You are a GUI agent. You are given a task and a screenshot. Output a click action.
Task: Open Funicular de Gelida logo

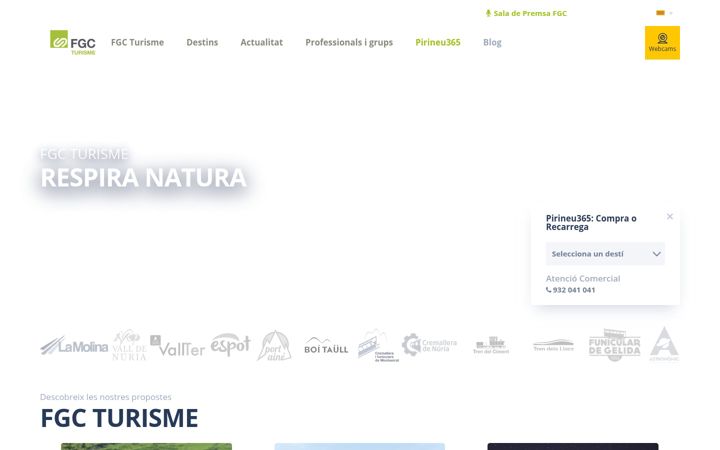(x=614, y=345)
